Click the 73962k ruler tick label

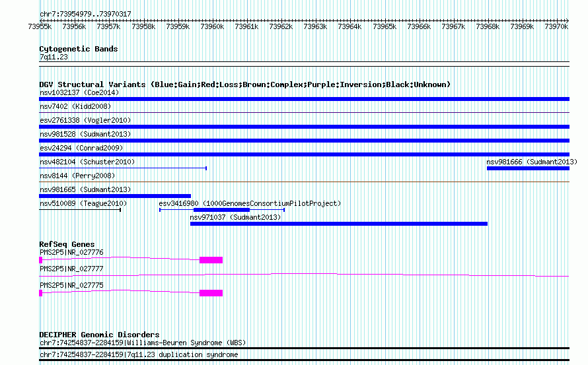281,26
